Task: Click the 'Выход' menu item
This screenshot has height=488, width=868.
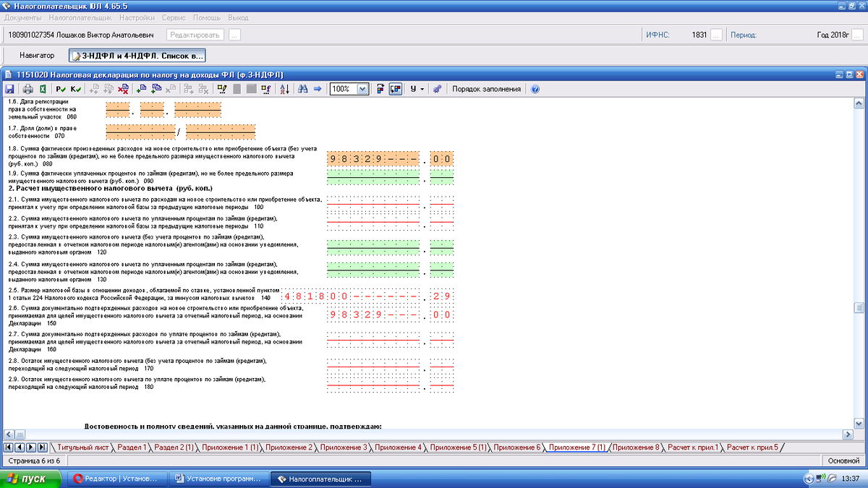Action: tap(238, 17)
